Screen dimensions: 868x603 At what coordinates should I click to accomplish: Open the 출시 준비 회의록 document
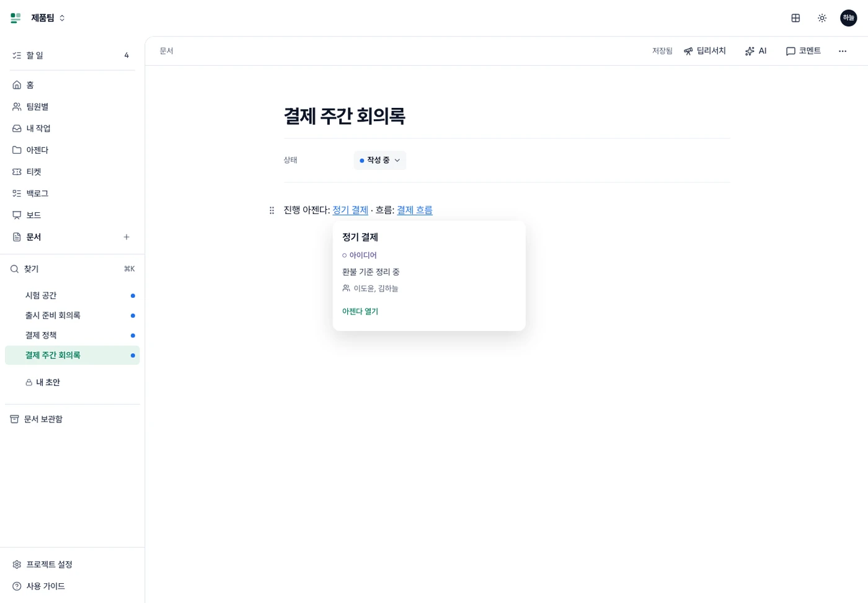tap(73, 315)
